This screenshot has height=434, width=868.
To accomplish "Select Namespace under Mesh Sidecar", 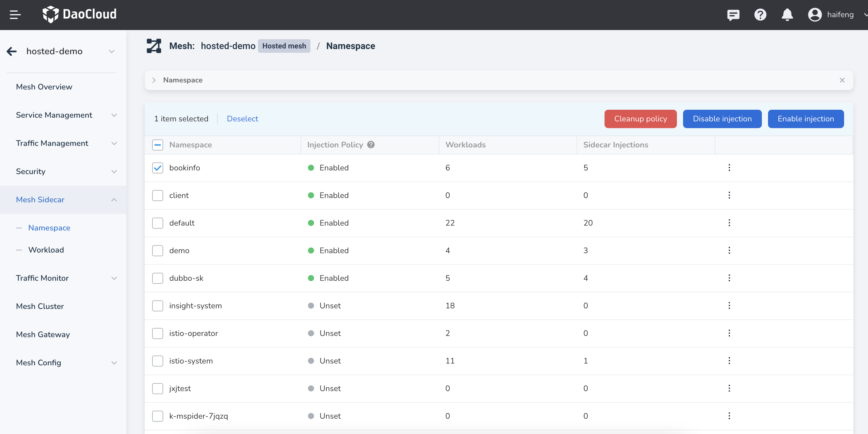I will pyautogui.click(x=49, y=228).
